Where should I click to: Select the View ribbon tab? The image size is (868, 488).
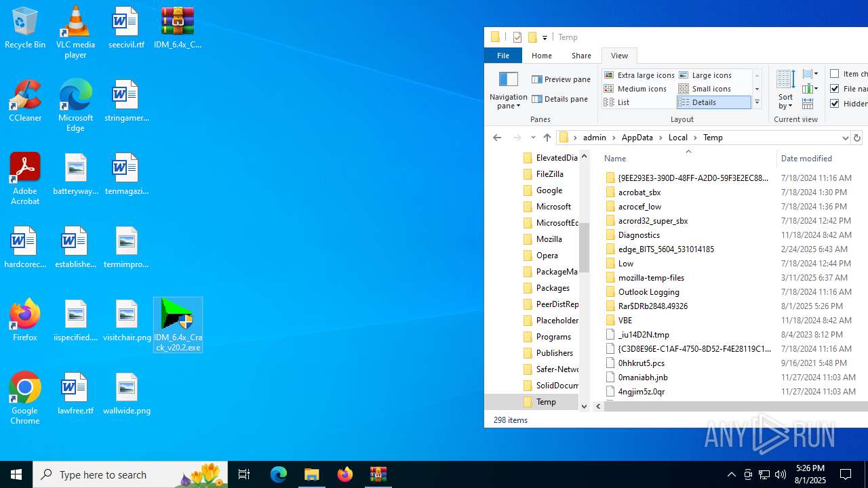point(619,56)
